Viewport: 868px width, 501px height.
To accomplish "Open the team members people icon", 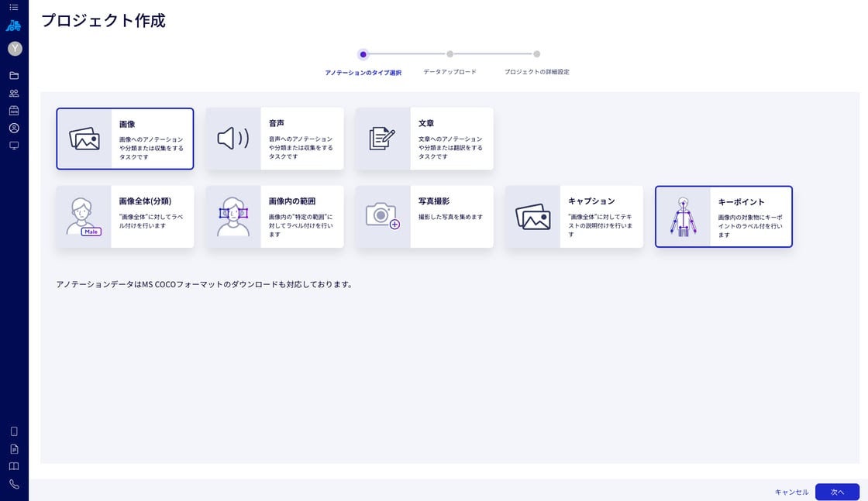I will [15, 93].
